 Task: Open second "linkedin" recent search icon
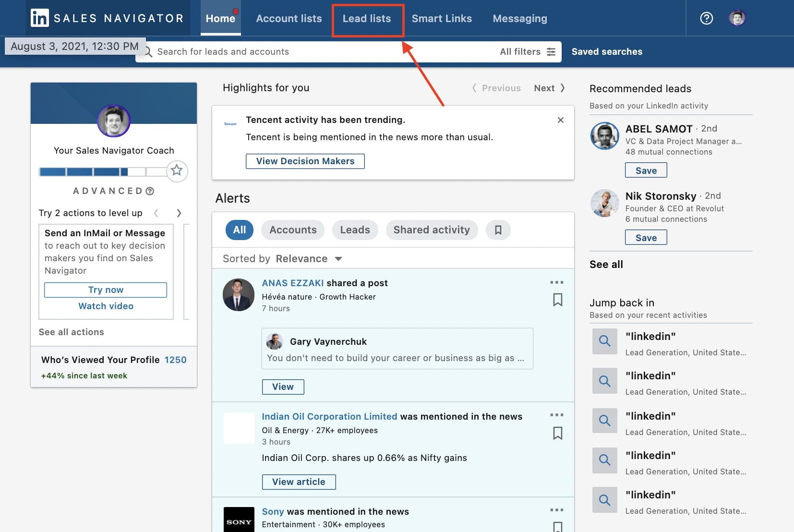605,381
